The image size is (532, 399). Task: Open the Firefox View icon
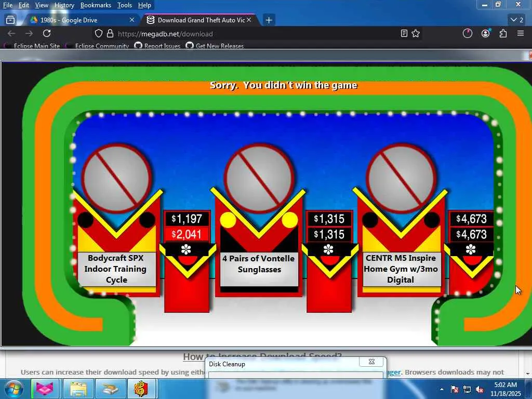10,20
